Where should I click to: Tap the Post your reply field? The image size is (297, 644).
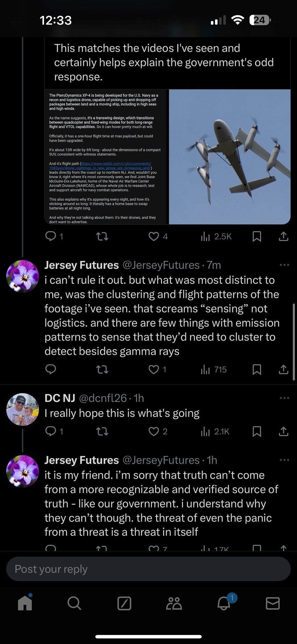[148, 569]
